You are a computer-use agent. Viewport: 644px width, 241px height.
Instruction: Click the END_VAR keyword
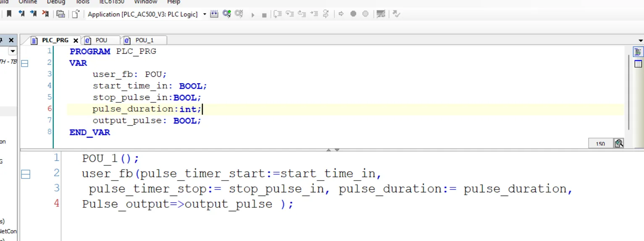(x=90, y=132)
